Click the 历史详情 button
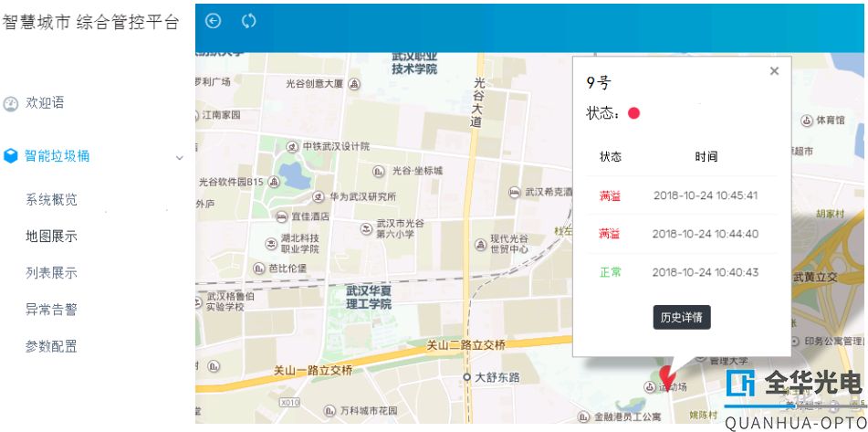 click(x=681, y=317)
